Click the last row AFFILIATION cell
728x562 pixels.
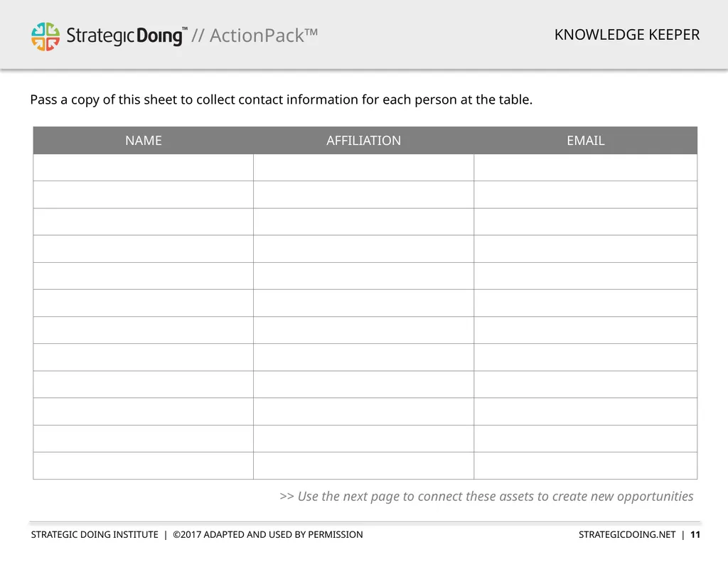pos(363,465)
